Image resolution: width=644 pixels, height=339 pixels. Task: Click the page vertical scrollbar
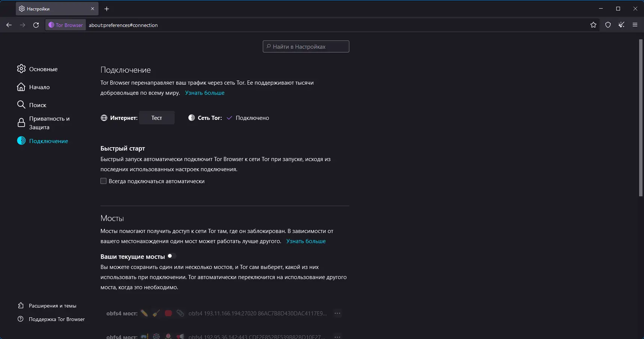641,118
